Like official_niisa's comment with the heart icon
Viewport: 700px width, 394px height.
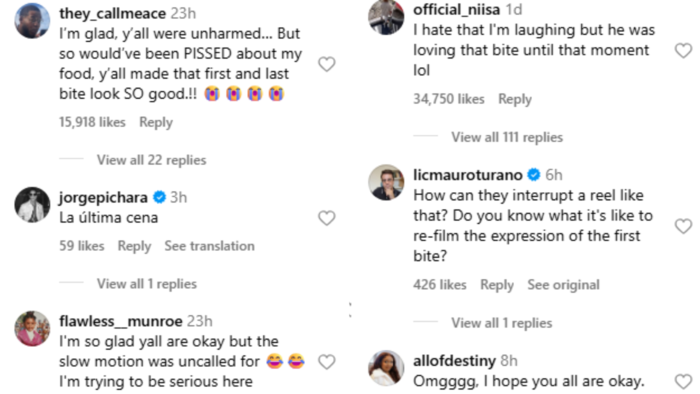click(683, 50)
